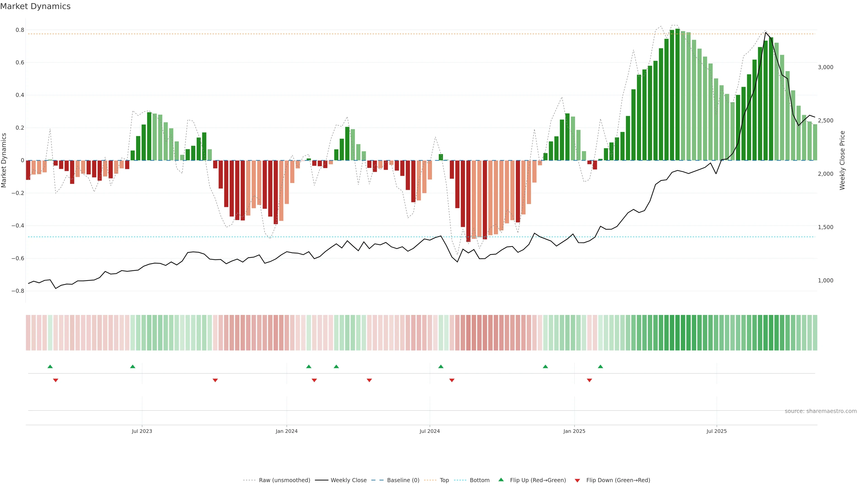Click the earliest green flip-up marker
Screen dimensions: 868x488
click(x=50, y=366)
